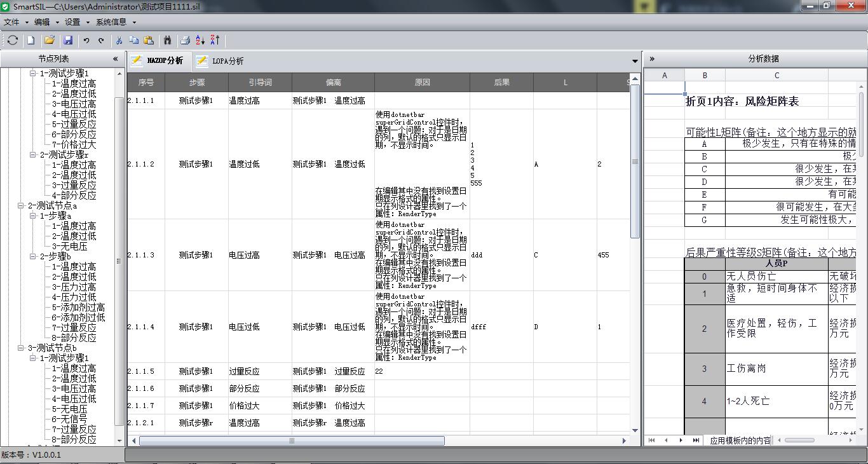The width and height of the screenshot is (868, 464).
Task: Open the tab list dropdown arrow
Action: point(634,61)
